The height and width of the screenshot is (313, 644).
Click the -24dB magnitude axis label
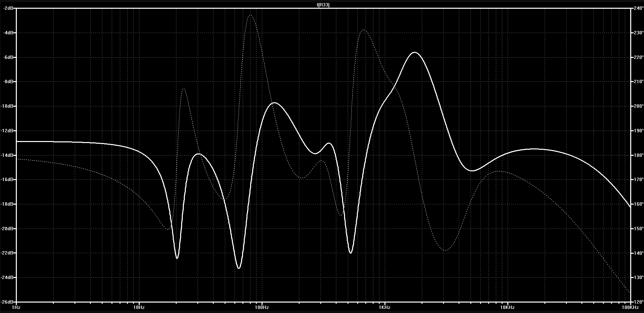tap(7, 278)
